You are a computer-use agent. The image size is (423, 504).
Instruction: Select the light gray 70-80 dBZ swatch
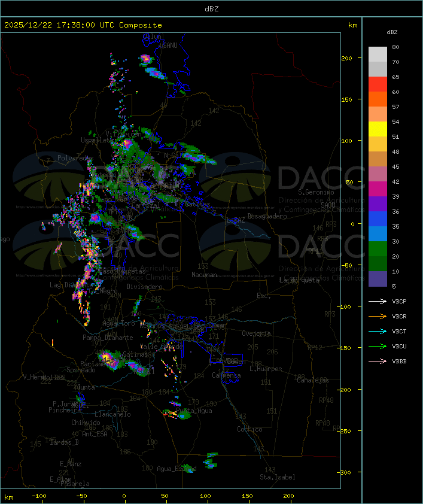(x=378, y=54)
